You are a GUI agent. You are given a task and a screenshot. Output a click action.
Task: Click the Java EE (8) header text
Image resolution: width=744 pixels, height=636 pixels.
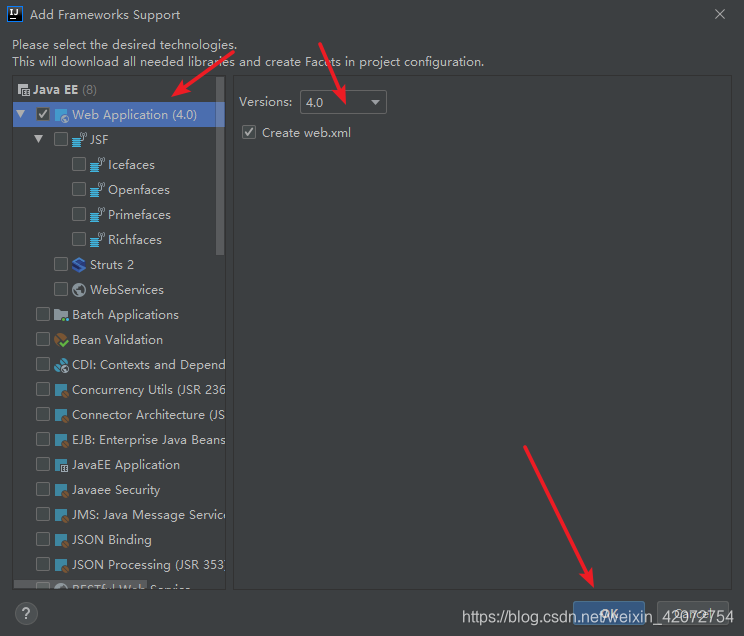tap(65, 90)
